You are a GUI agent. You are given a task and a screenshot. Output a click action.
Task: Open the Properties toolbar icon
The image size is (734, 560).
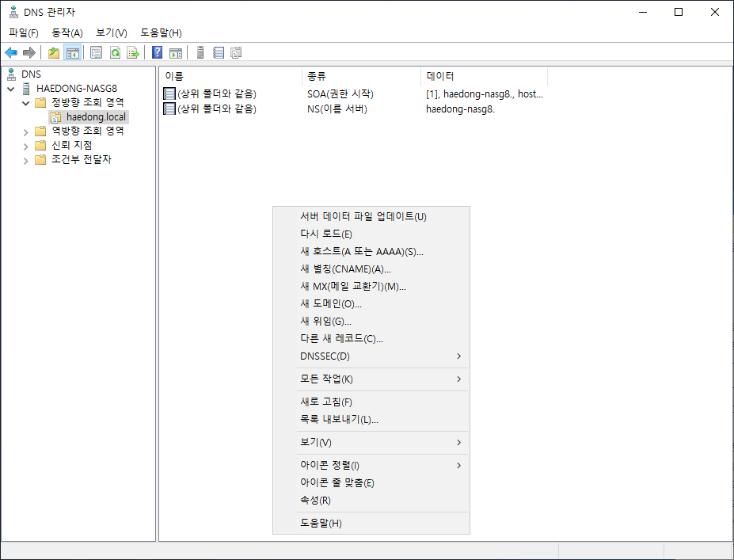(96, 52)
